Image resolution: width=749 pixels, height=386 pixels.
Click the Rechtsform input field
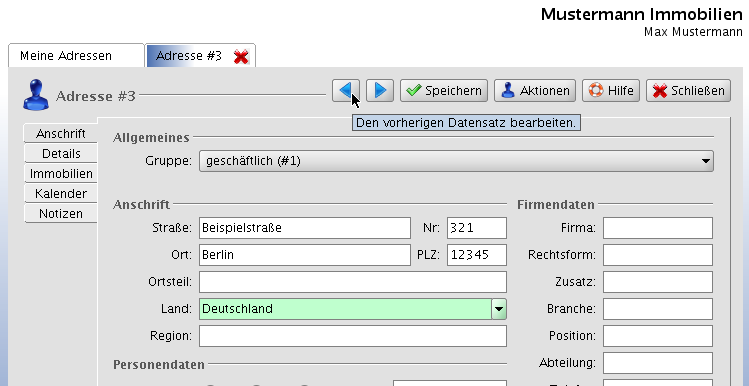point(658,255)
